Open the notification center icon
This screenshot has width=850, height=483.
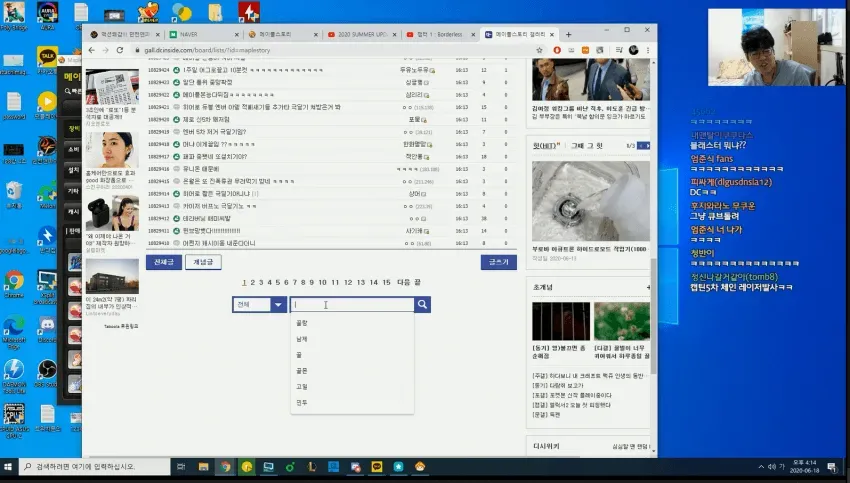point(832,467)
